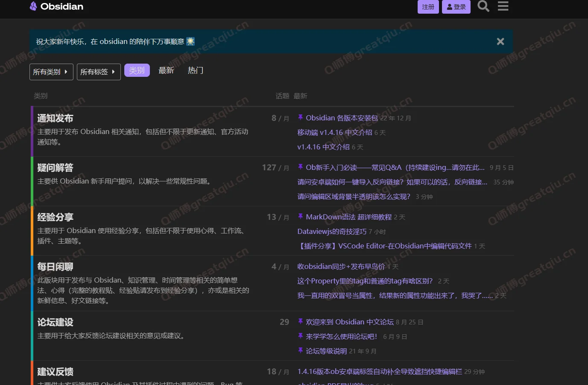Open the search magnifier icon

pos(483,6)
